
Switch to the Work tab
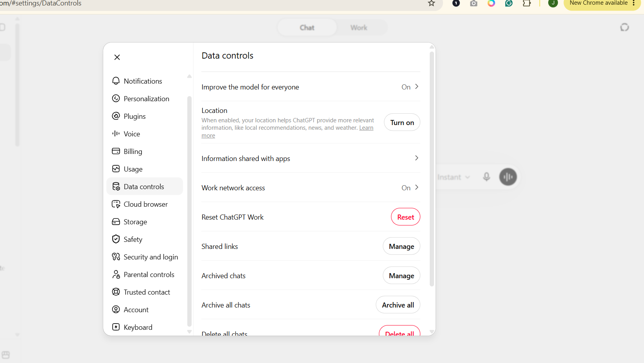point(359,28)
